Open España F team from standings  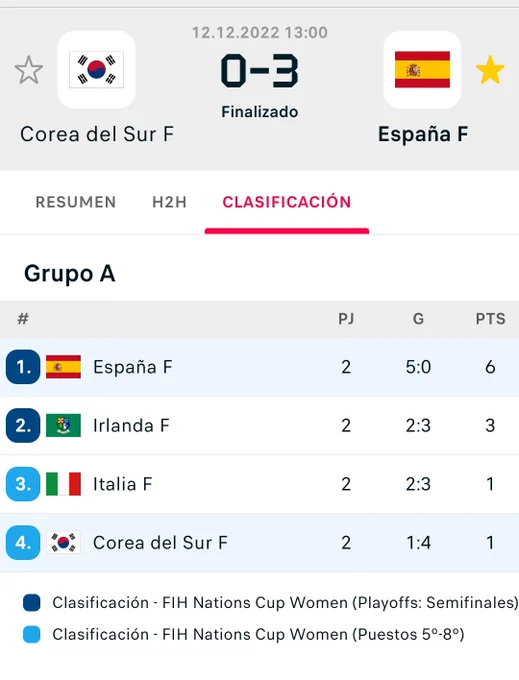click(259, 367)
